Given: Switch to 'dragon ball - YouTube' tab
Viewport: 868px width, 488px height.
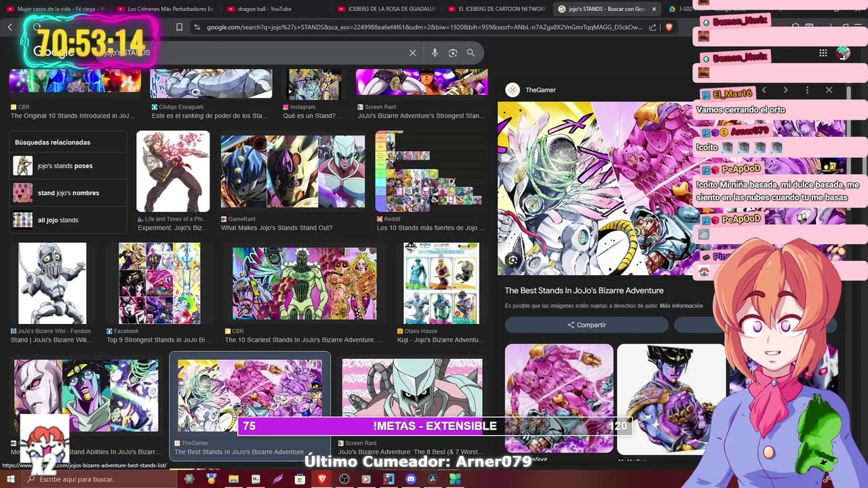Looking at the screenshot, I should pos(276,9).
